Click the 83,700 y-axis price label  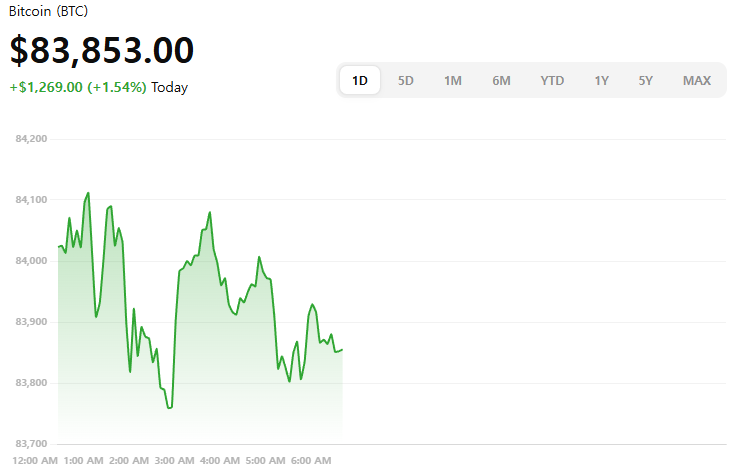32,444
